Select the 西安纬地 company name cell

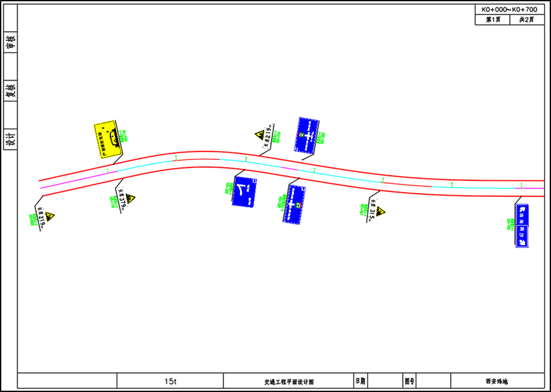(x=496, y=382)
